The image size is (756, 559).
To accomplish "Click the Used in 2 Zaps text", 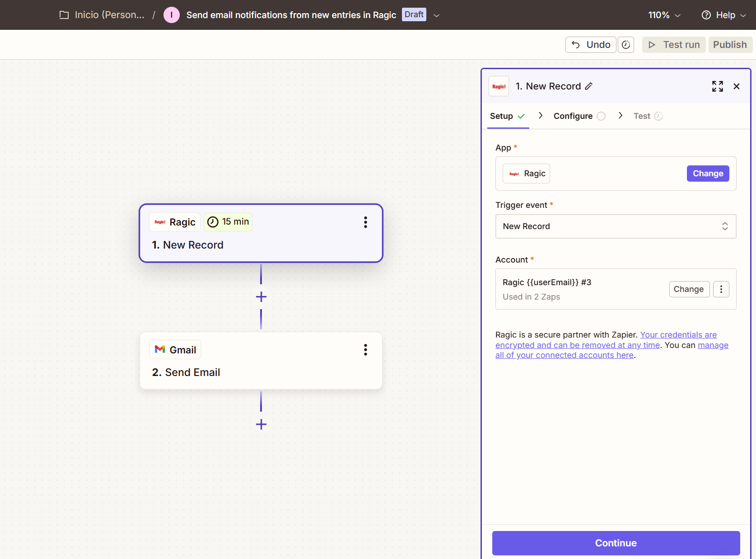I will 531,297.
